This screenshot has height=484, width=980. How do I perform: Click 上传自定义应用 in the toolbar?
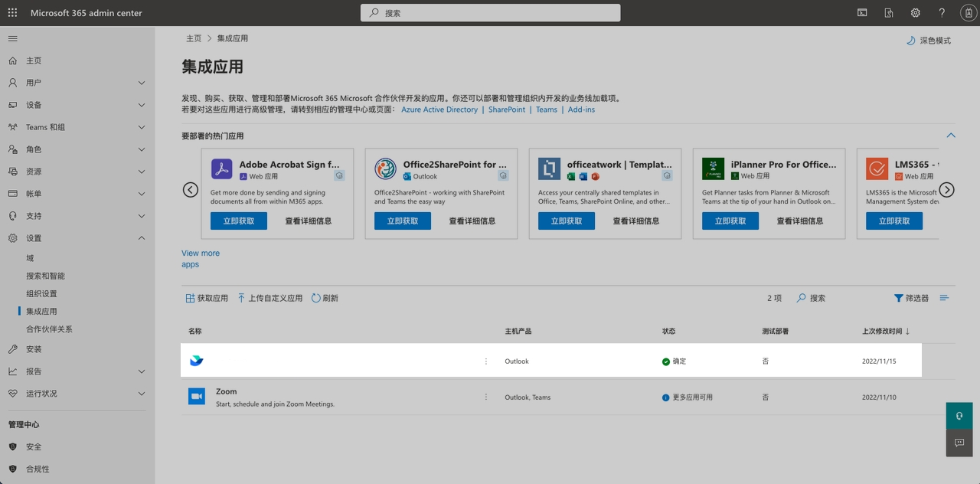coord(269,298)
